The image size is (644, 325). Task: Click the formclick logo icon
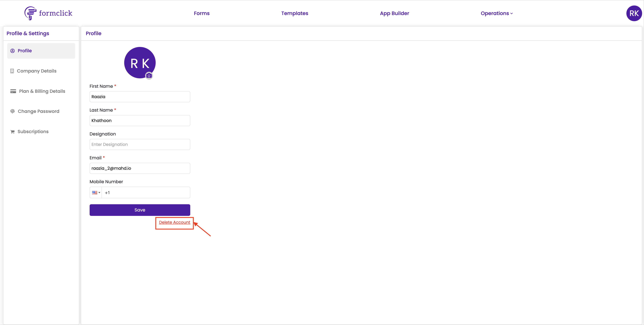[30, 13]
